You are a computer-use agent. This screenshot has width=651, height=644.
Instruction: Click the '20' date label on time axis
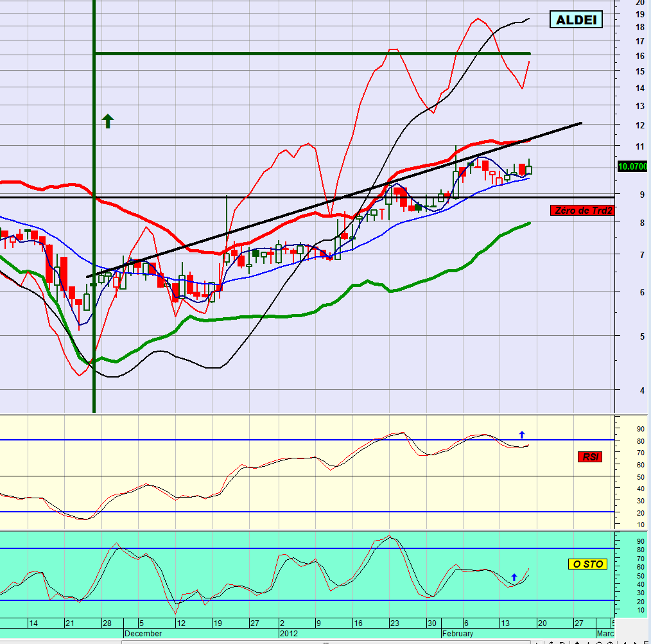tap(542, 623)
